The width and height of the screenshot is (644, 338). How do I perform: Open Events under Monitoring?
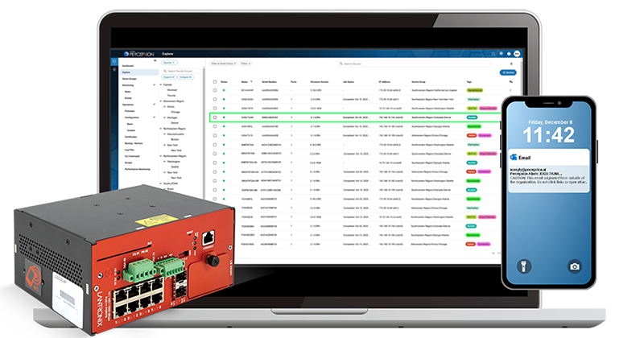(128, 98)
